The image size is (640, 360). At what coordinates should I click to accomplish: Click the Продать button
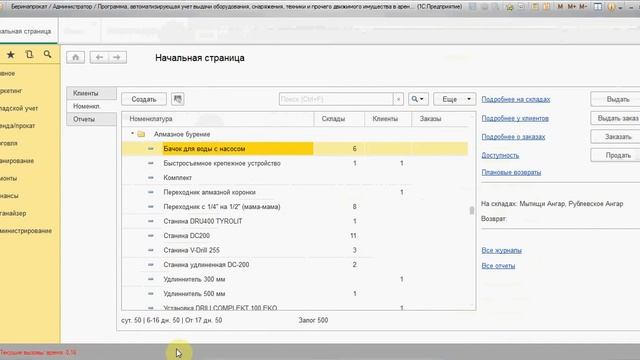click(616, 156)
